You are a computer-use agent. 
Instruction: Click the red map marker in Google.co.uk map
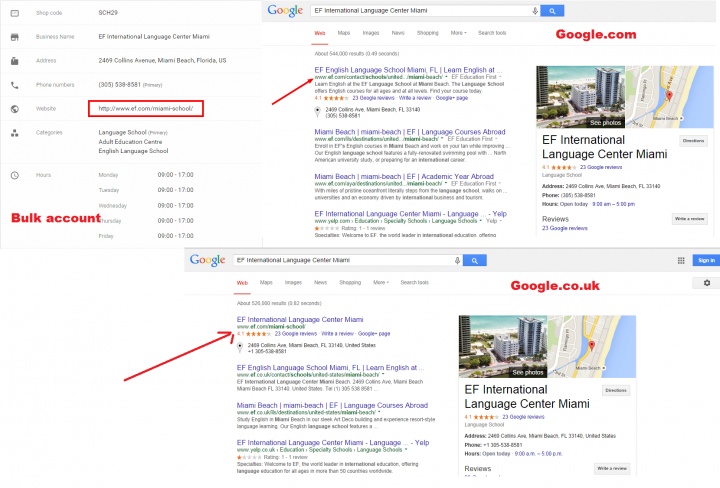591,345
